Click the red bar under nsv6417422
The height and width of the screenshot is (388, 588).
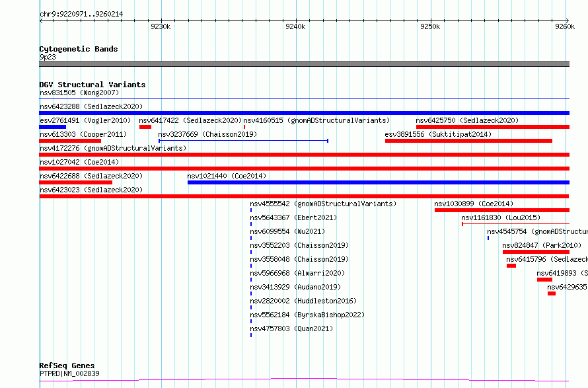(145, 127)
